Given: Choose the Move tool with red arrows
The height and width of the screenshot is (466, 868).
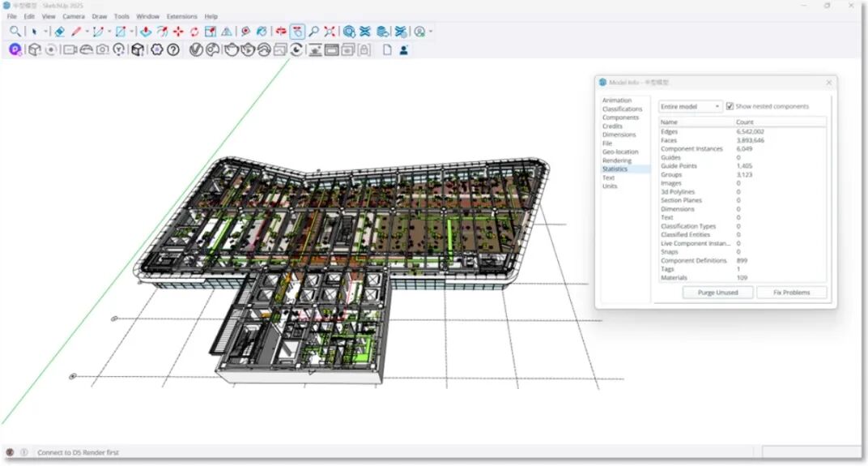Looking at the screenshot, I should (x=178, y=32).
